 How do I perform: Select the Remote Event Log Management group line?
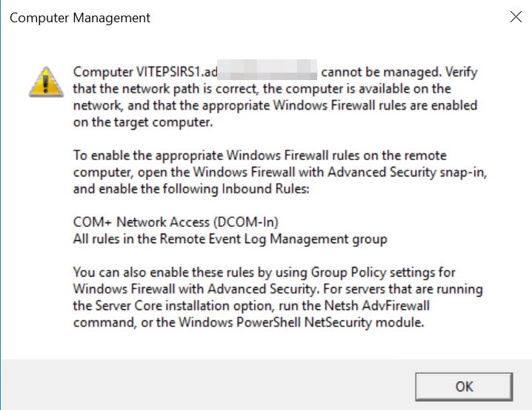pos(230,239)
